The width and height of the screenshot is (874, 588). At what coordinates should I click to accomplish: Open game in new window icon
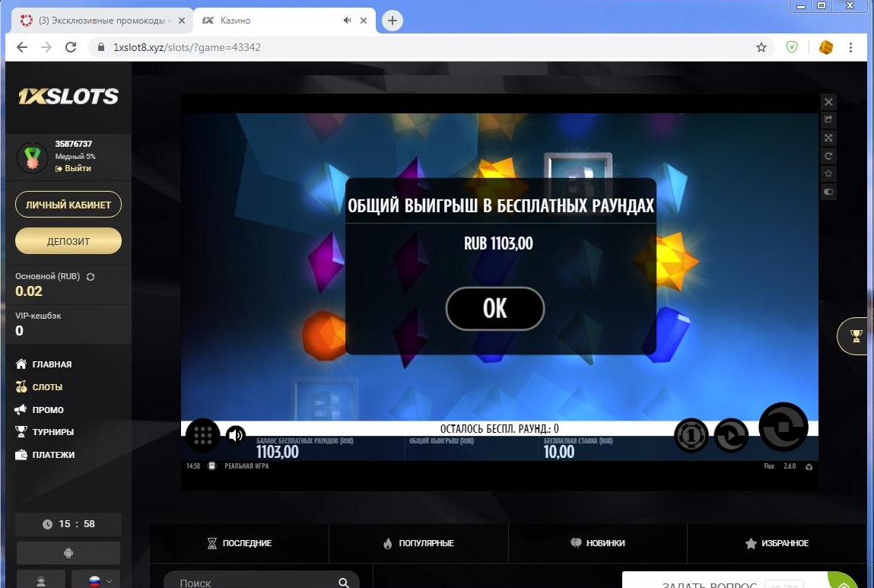[x=828, y=119]
